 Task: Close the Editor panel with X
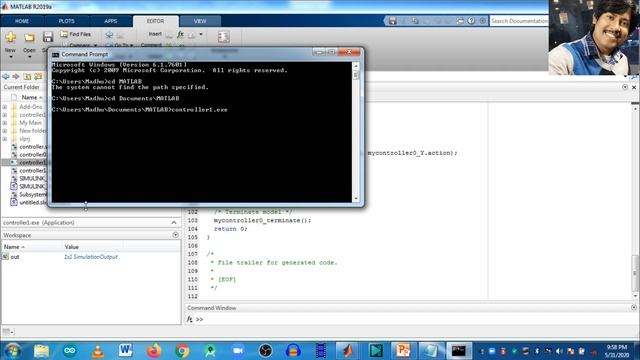click(634, 87)
